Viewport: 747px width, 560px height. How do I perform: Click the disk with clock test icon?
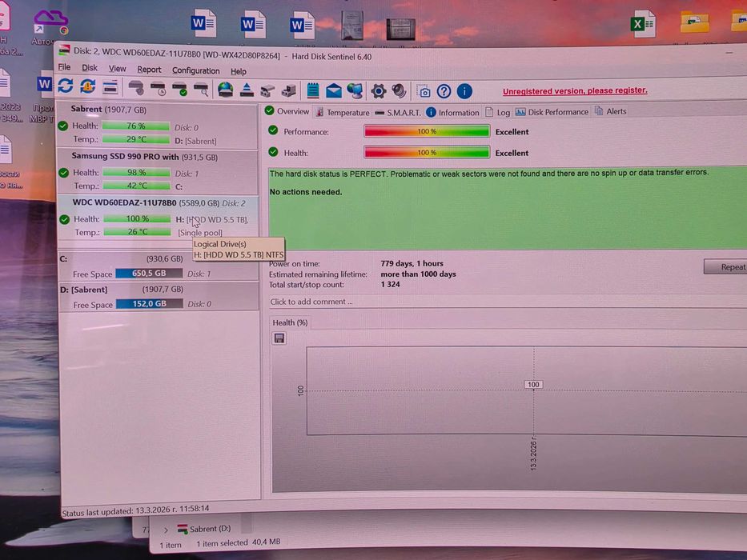(x=158, y=88)
